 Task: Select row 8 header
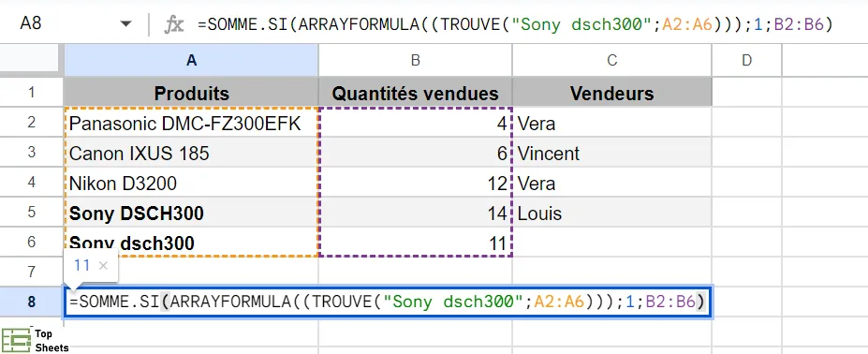[32, 302]
